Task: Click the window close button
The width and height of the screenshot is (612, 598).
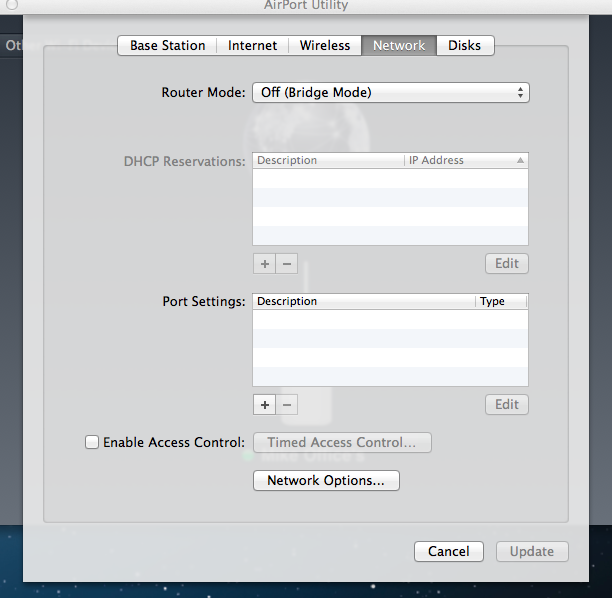Action: coord(12,5)
